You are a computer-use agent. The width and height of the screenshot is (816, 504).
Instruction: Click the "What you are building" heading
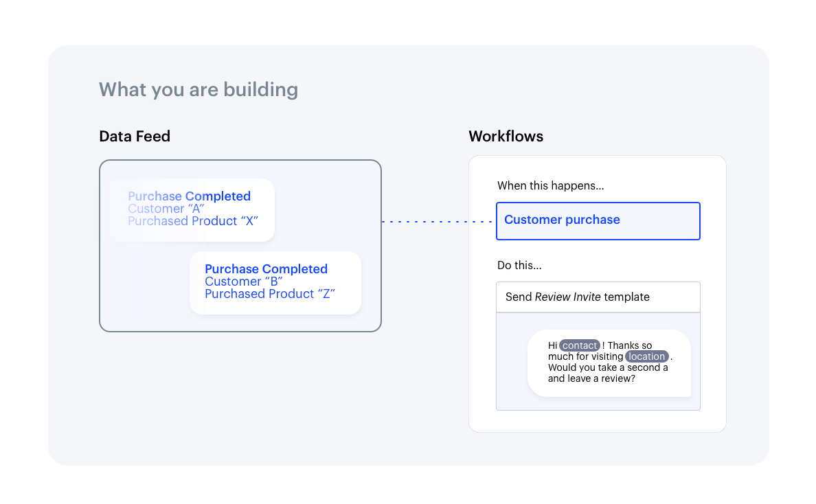[199, 89]
